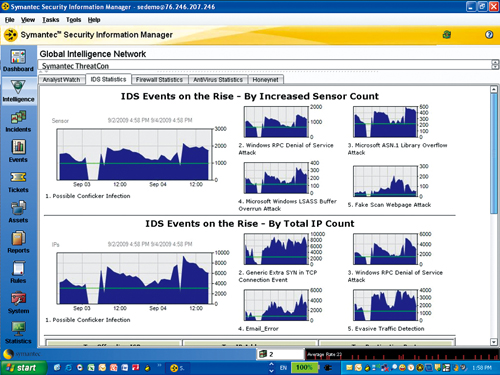Open the Dashboard view in the sidebar

[18, 61]
